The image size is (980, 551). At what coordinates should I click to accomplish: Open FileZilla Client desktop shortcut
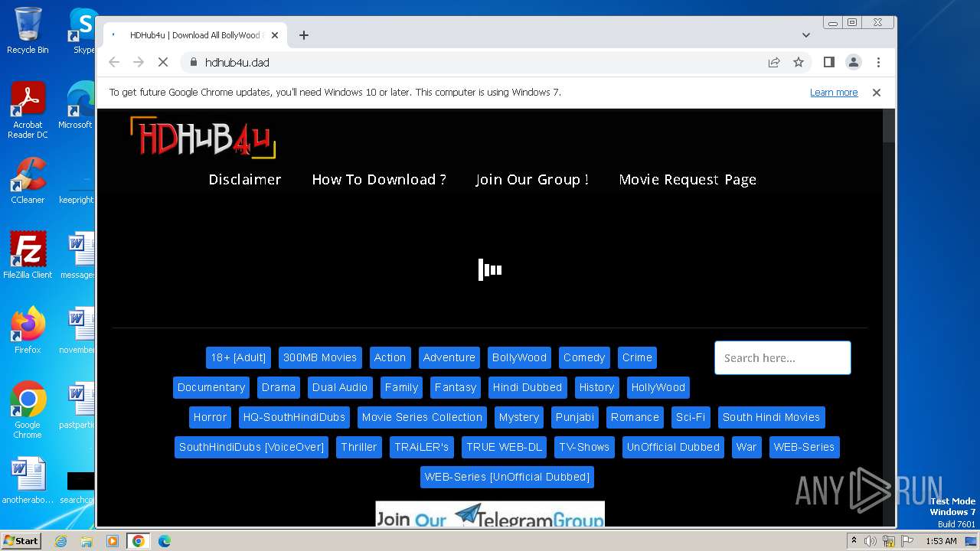pos(28,256)
